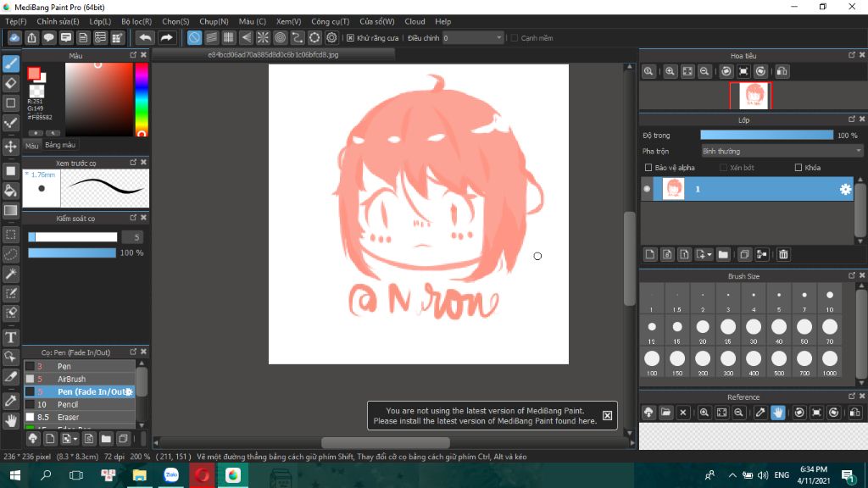Enable the grid snap guide
868x488 pixels.
tap(229, 37)
